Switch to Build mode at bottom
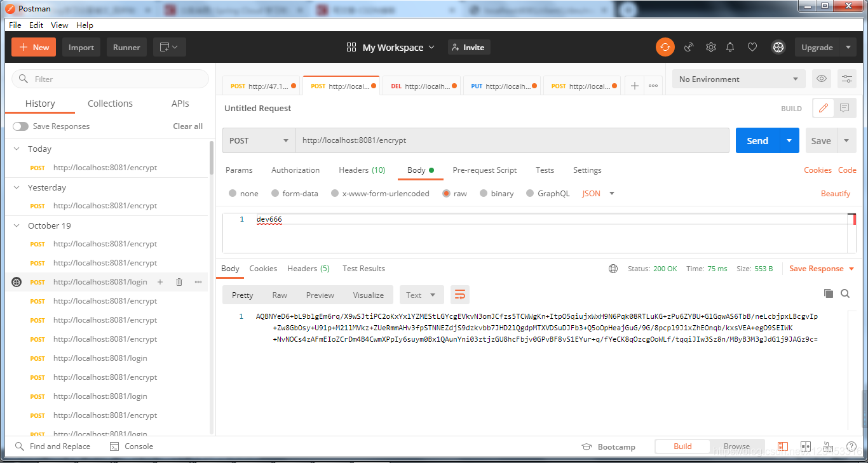Viewport: 868px width, 463px height. point(682,446)
